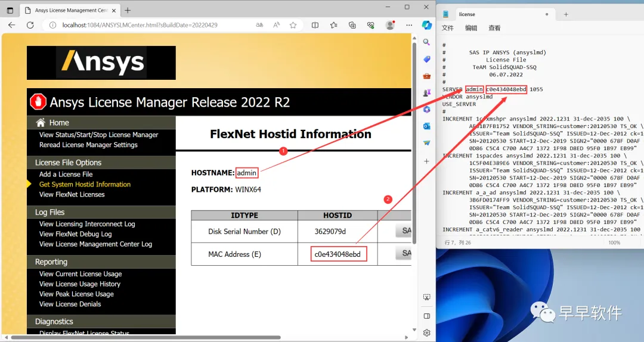Select the WINX64 platform text
This screenshot has width=644, height=342.
(x=248, y=189)
